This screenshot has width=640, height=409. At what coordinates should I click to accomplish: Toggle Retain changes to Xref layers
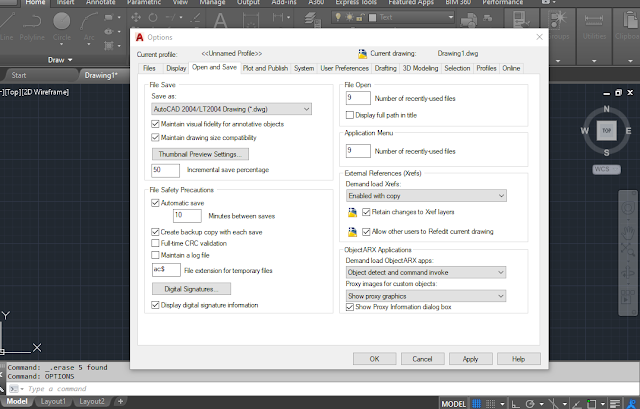(366, 212)
